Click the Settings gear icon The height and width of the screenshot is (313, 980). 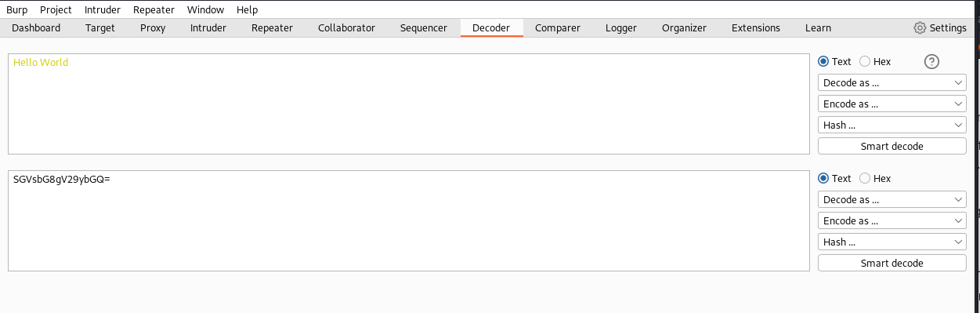tap(920, 27)
